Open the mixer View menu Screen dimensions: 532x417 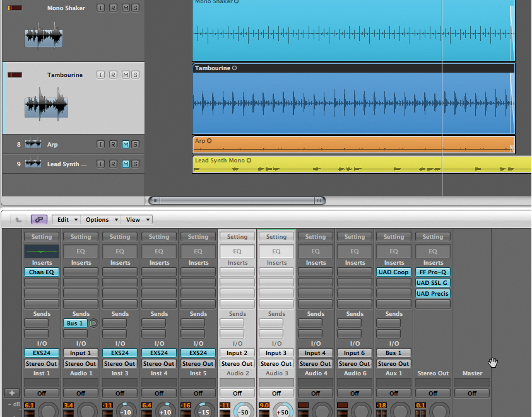(137, 219)
